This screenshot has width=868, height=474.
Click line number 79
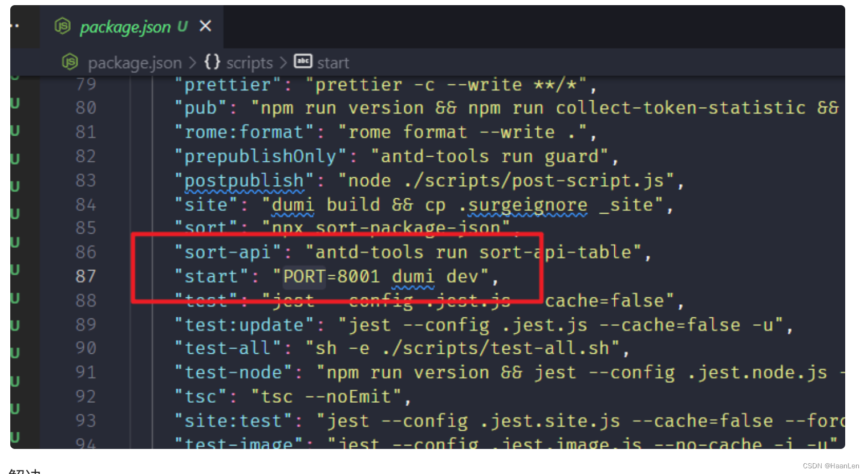click(86, 84)
